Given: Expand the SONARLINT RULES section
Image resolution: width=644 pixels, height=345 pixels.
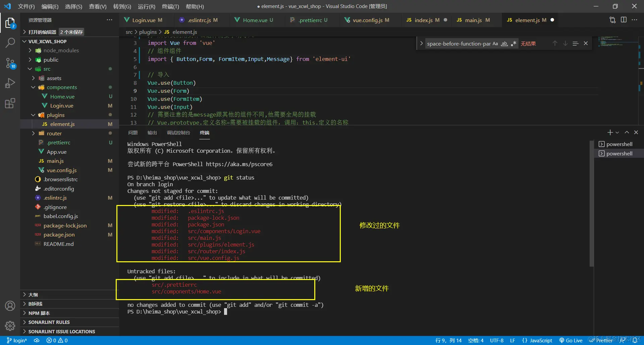Looking at the screenshot, I should tap(69, 322).
